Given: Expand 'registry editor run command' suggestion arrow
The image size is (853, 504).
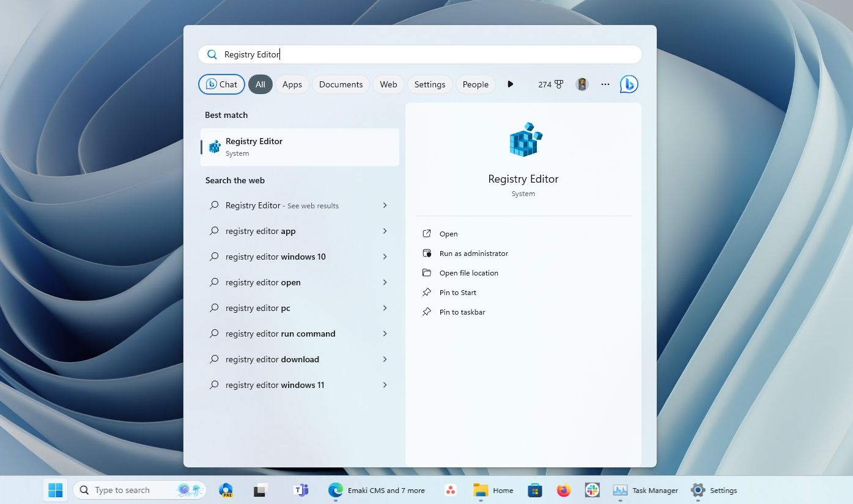Looking at the screenshot, I should click(385, 334).
